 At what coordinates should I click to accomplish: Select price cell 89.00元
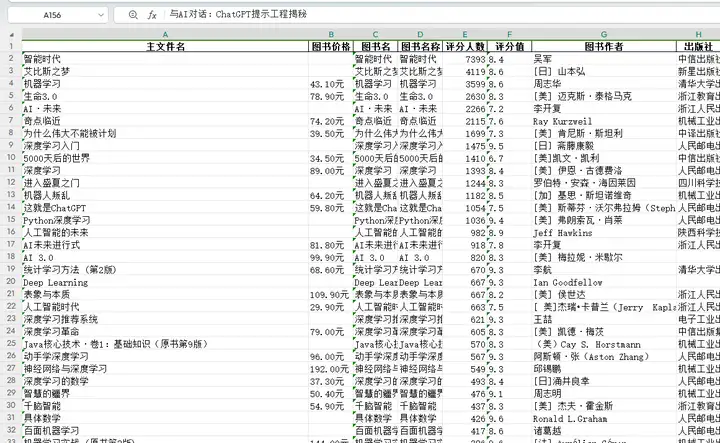331,171
